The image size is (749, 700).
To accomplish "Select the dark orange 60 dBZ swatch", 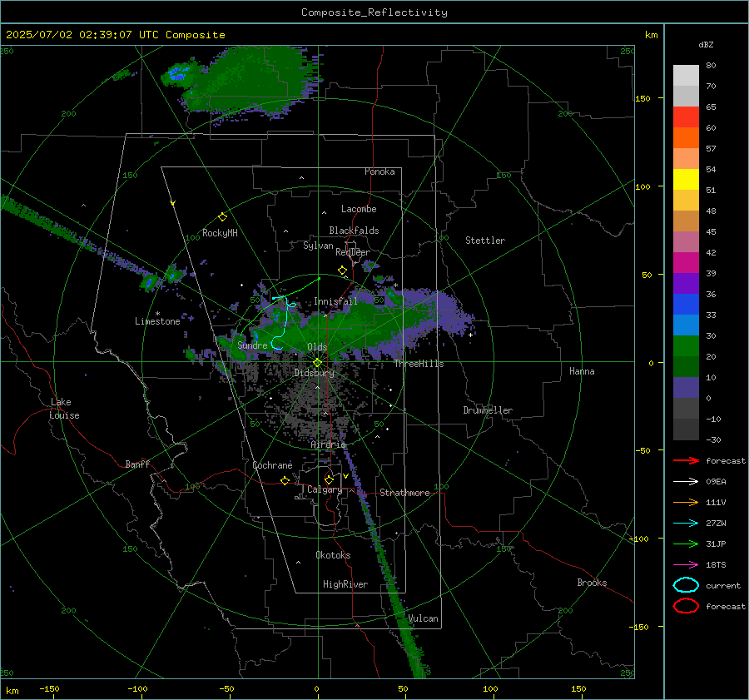I will 686,138.
